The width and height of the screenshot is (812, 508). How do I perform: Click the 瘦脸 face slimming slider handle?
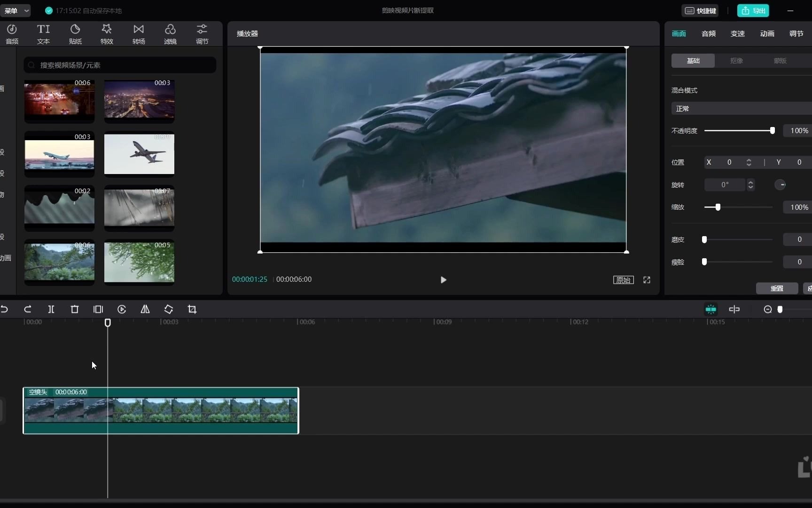(x=704, y=262)
